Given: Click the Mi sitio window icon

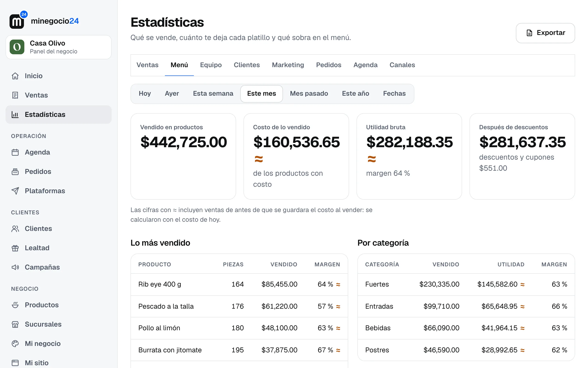Looking at the screenshot, I should [15, 363].
